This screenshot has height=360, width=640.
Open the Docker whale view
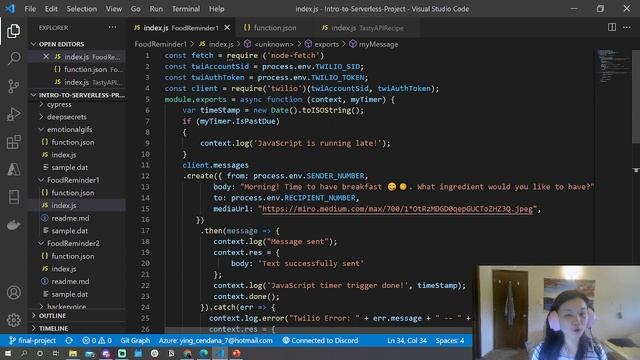click(x=13, y=225)
